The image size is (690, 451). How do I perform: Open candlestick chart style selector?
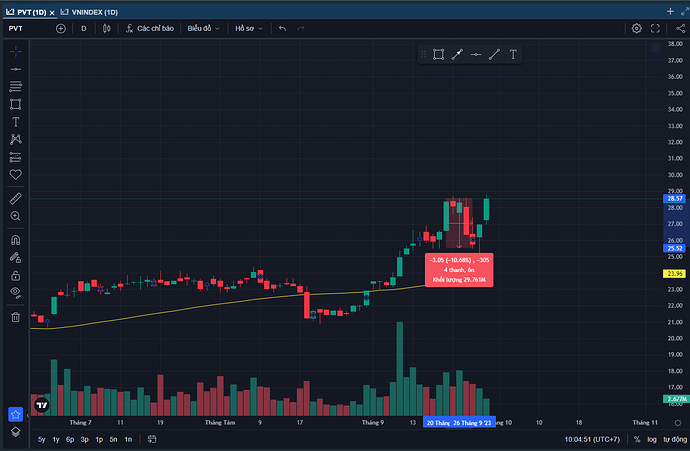[106, 29]
